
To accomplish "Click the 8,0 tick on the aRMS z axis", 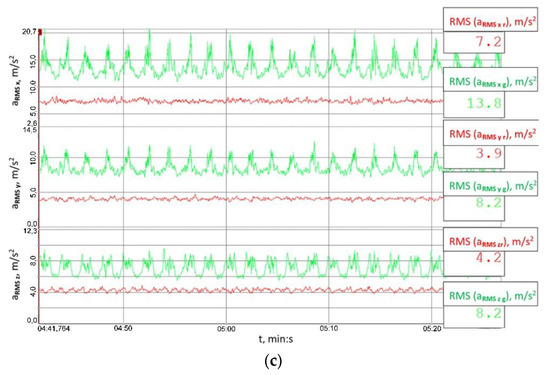I will (x=33, y=260).
